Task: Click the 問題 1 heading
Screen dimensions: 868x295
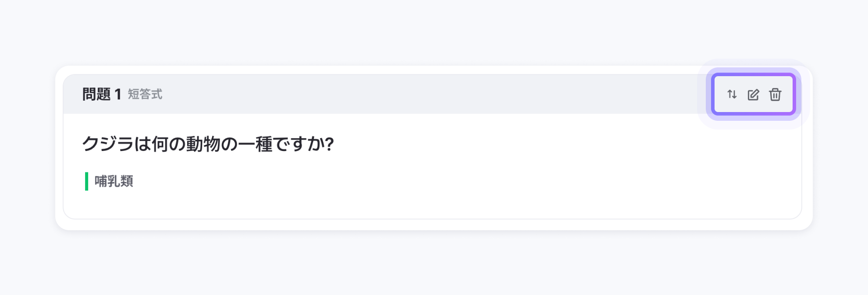Action: click(101, 95)
